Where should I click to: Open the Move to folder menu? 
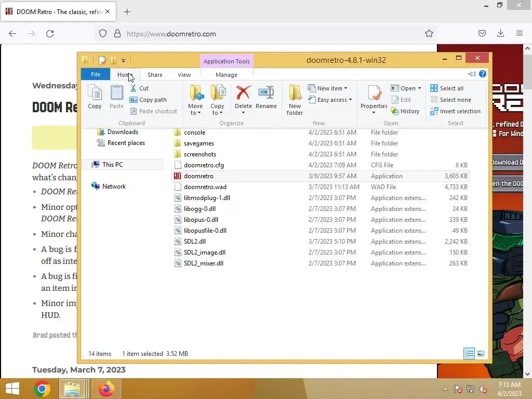tap(195, 100)
